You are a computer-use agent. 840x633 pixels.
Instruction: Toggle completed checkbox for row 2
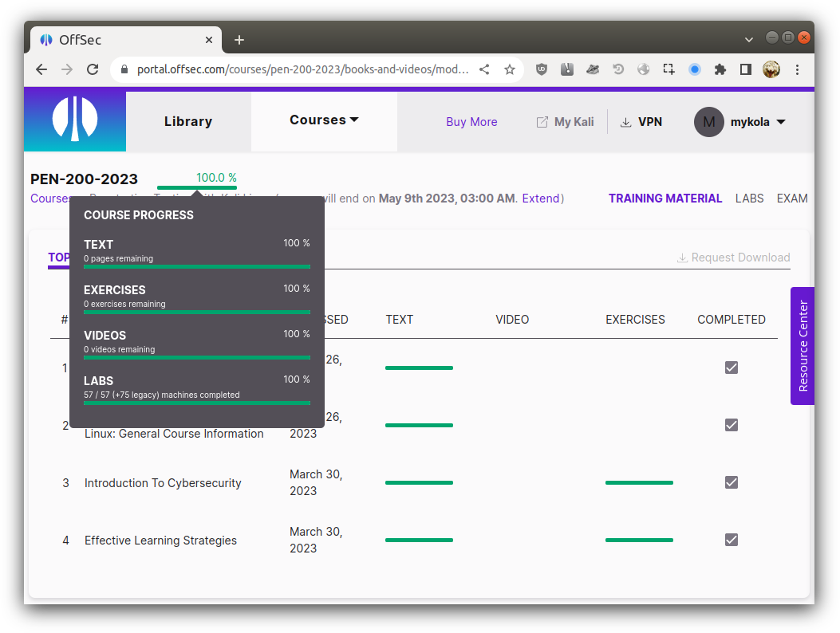pos(732,425)
